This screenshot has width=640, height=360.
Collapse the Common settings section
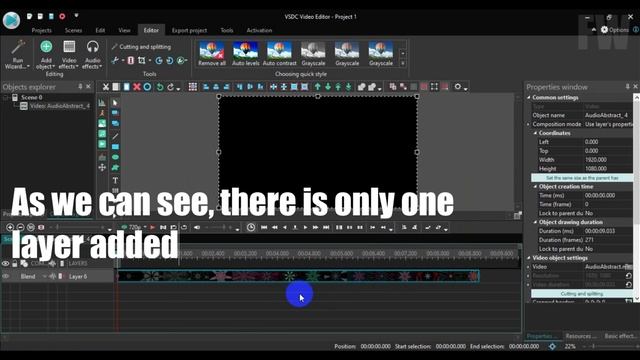coord(529,98)
